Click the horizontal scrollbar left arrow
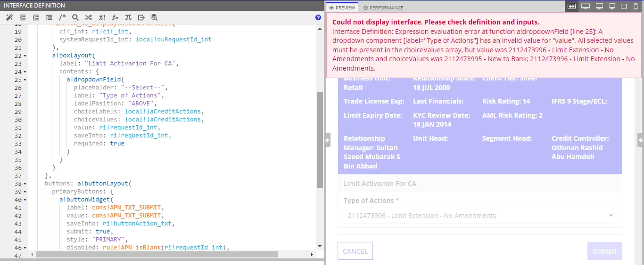 point(32,255)
